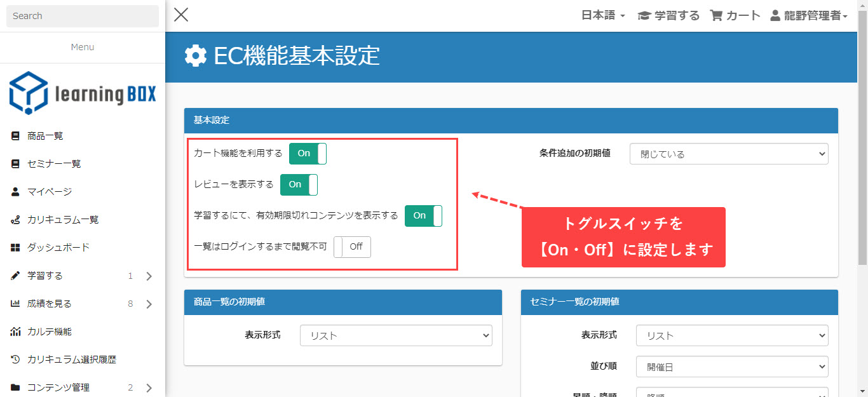
Task: Click the book icon beside 商品一覧
Action: pyautogui.click(x=16, y=136)
